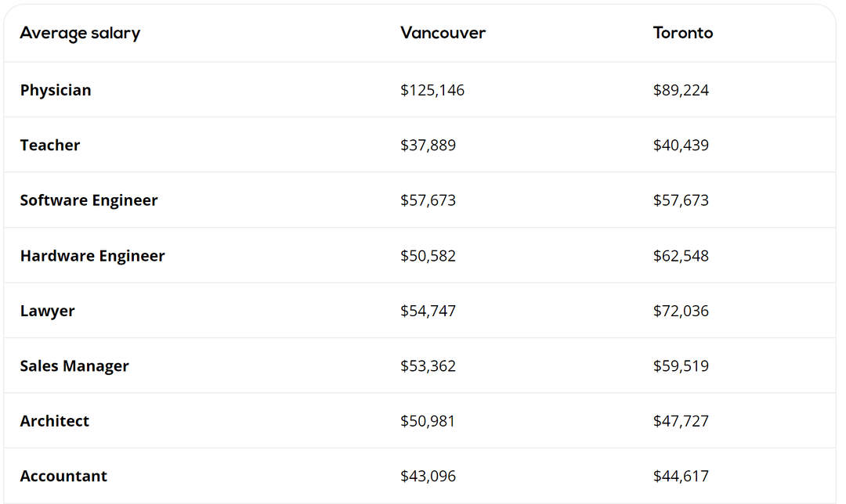This screenshot has width=846, height=504.
Task: Click the Vancouver column header
Action: tap(443, 33)
